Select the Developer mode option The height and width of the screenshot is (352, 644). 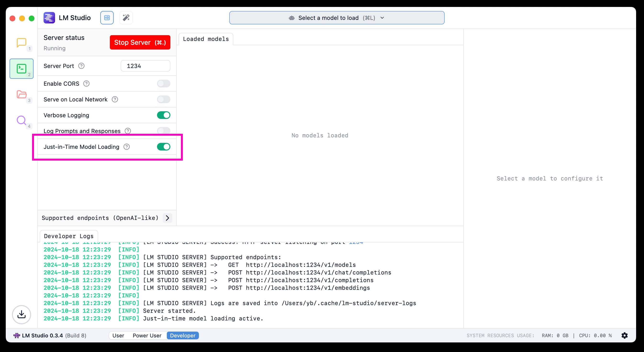click(183, 335)
